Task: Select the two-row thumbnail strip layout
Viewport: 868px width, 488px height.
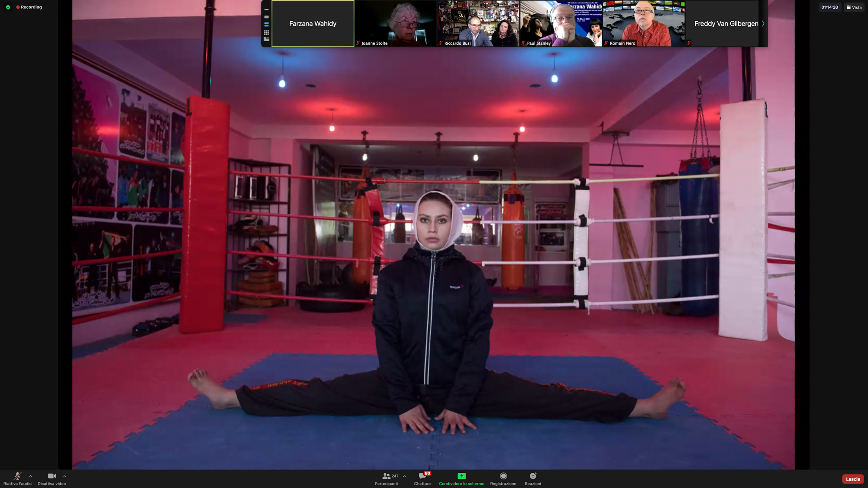Action: point(266,24)
